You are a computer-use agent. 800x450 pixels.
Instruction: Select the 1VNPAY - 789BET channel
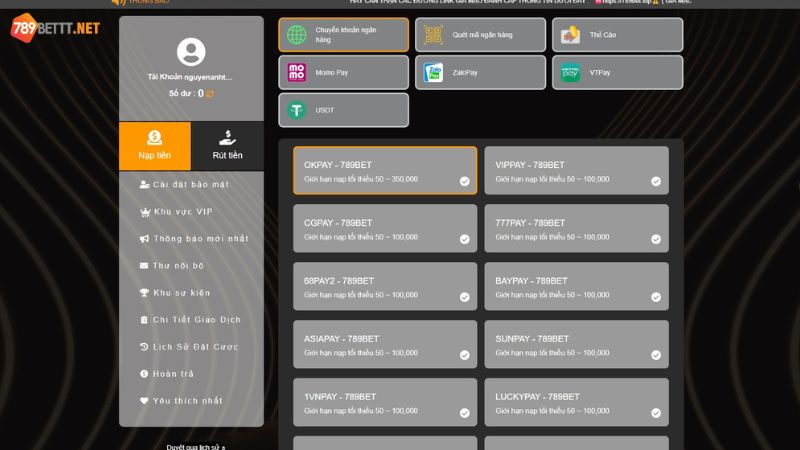pyautogui.click(x=385, y=402)
